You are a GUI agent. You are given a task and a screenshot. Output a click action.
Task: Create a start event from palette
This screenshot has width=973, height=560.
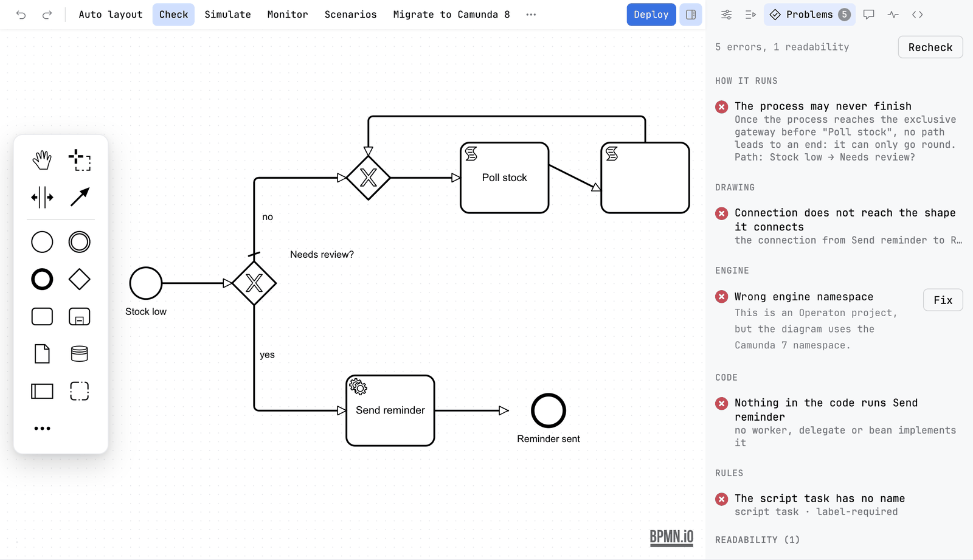pyautogui.click(x=42, y=242)
